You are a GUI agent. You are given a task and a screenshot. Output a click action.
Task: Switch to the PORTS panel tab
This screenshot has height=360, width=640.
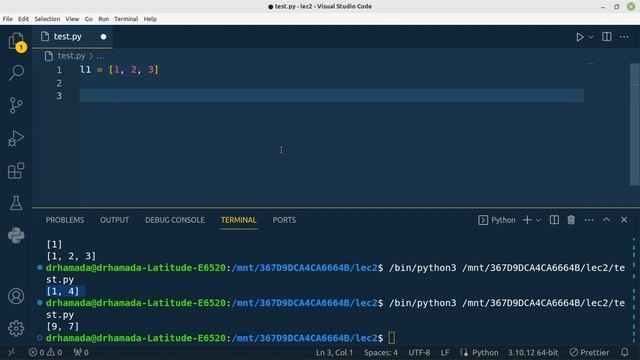(284, 220)
